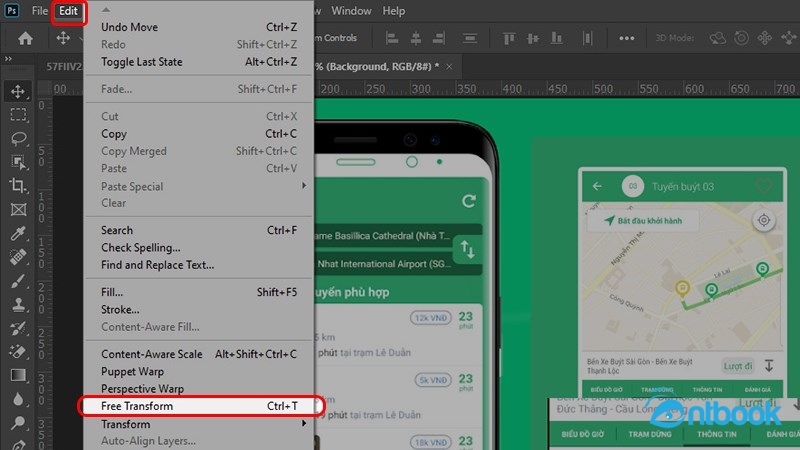Click the Home icon in the options bar
Image resolution: width=800 pixels, height=450 pixels.
(x=25, y=38)
